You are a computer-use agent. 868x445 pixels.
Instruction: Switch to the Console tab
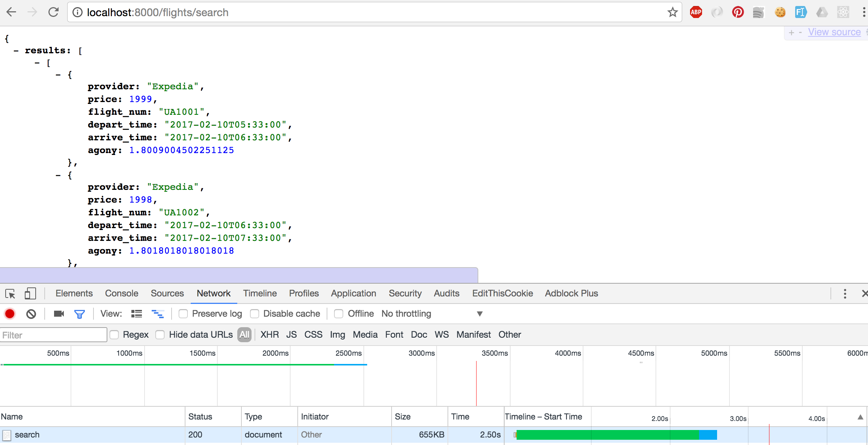tap(121, 293)
